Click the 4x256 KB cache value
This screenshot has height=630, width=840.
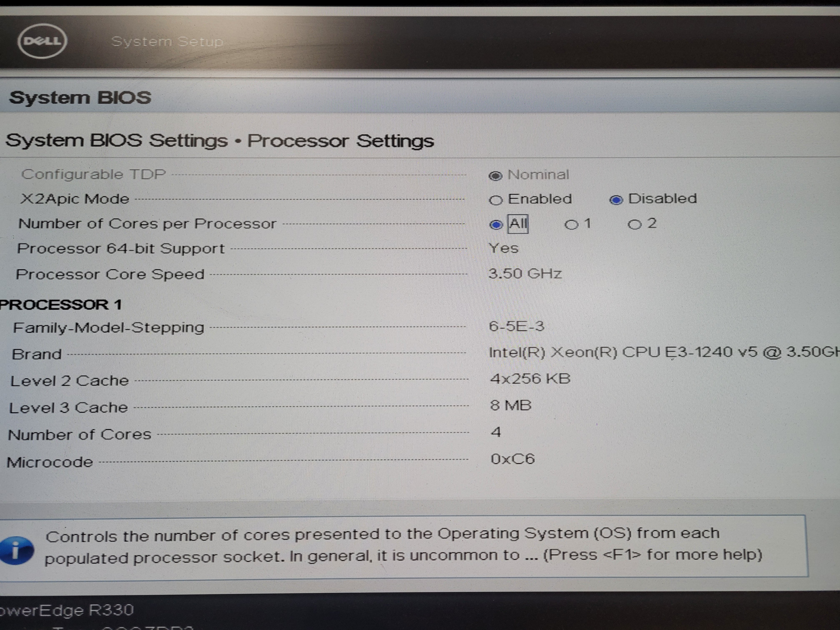pyautogui.click(x=530, y=379)
